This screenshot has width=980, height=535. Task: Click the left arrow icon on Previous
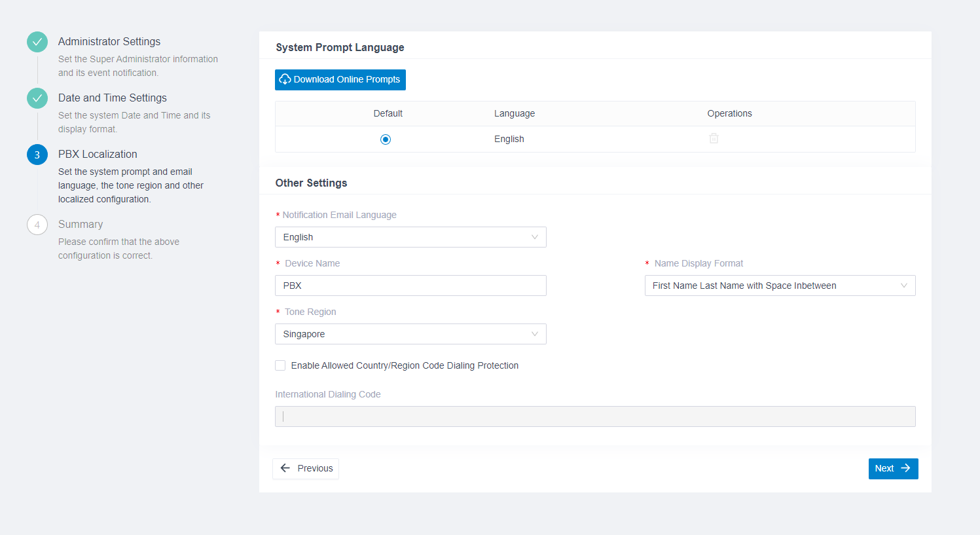(x=285, y=468)
